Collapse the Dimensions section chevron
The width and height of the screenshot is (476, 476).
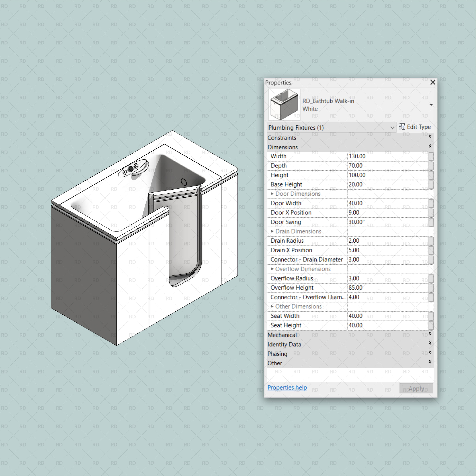[430, 146]
